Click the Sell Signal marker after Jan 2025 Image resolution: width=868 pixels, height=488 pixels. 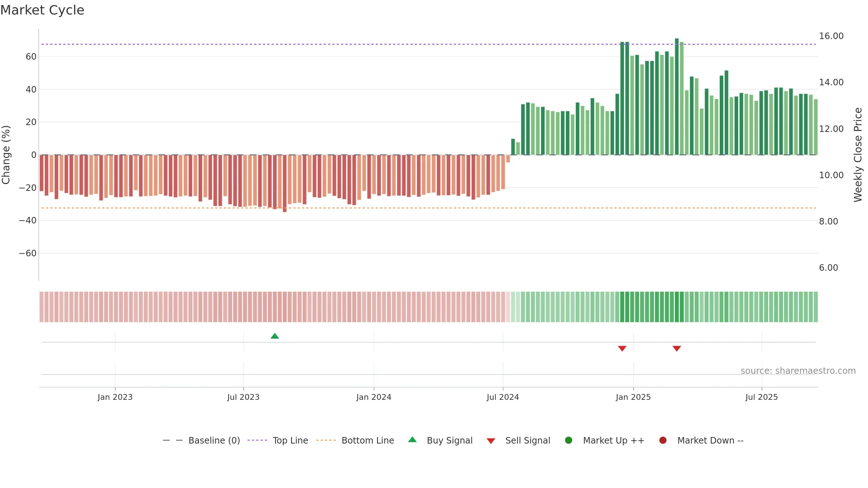[x=677, y=348]
